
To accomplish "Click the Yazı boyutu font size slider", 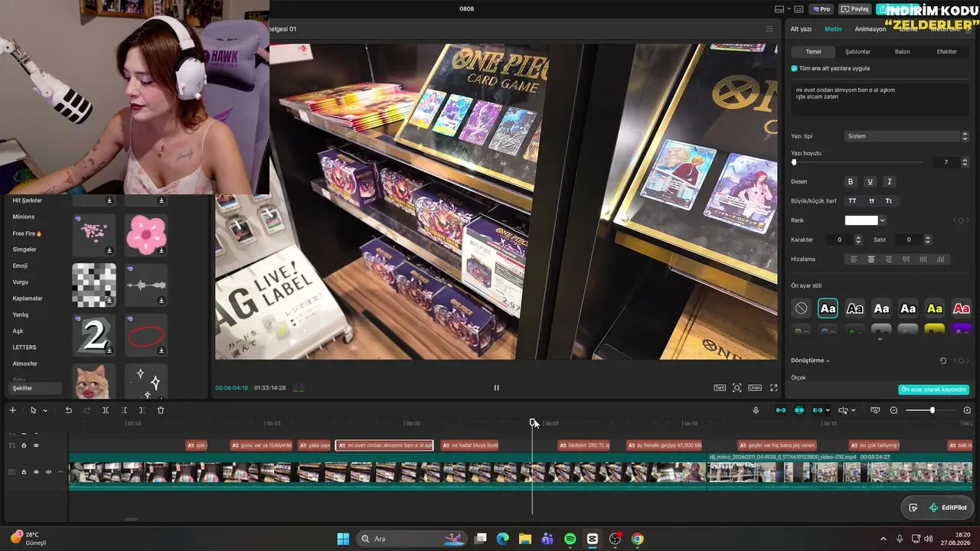I will click(858, 162).
